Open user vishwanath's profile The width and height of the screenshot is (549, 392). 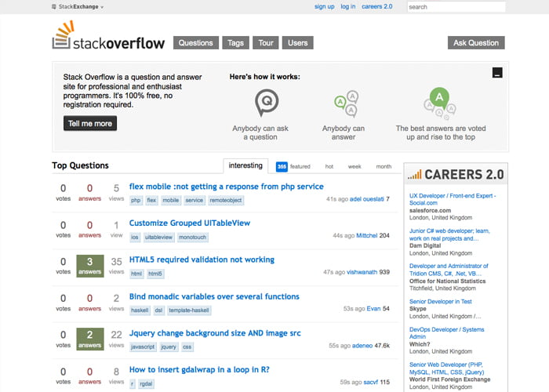coord(362,272)
